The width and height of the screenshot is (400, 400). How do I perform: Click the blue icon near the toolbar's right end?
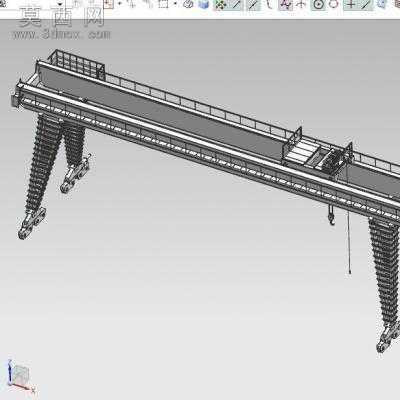382,4
